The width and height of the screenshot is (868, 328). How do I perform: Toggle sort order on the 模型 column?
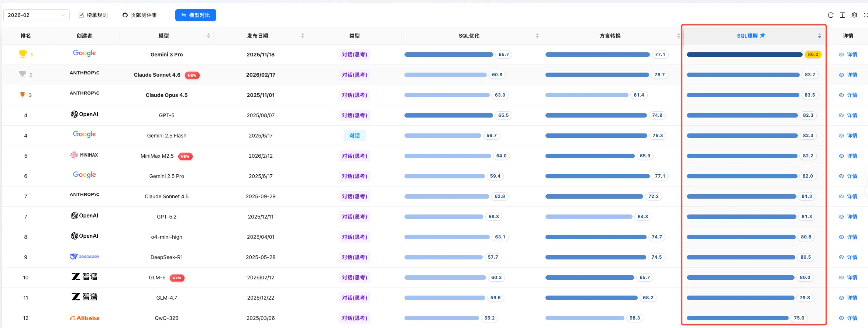209,36
